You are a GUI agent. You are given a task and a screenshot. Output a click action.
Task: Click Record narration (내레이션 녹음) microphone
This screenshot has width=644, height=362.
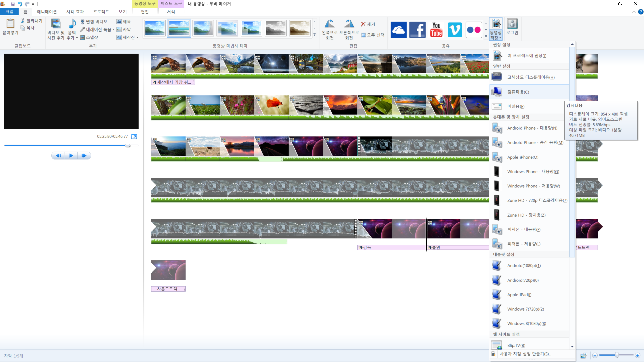point(82,29)
